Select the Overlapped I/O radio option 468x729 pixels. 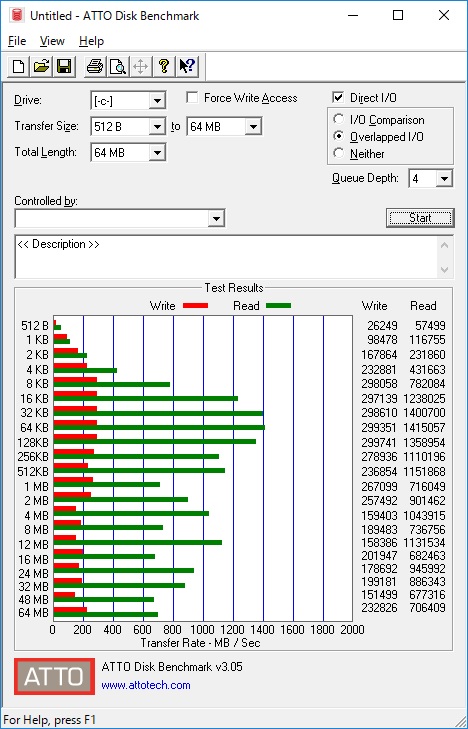(339, 137)
